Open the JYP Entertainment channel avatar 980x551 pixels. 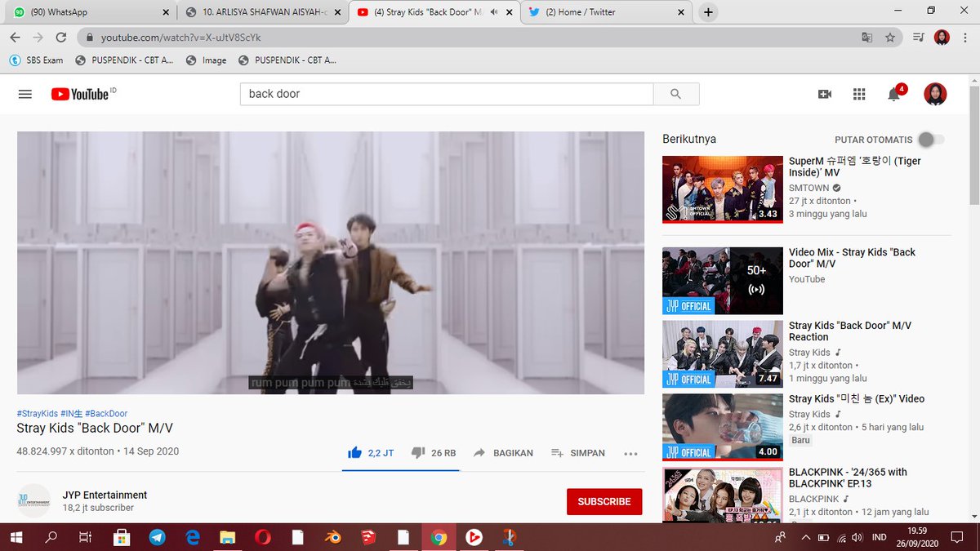33,500
